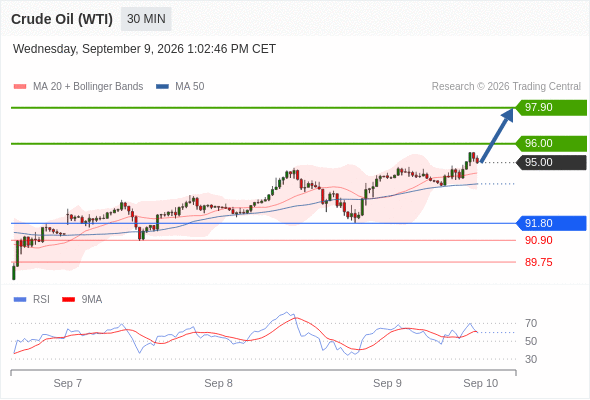
Task: Click the 9MA legend red swatch
Action: 68,300
